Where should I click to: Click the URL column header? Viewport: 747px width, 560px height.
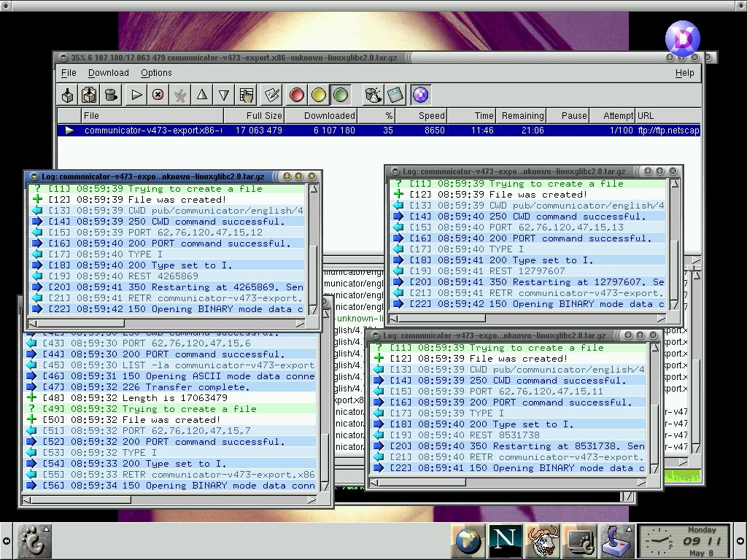tap(668, 116)
